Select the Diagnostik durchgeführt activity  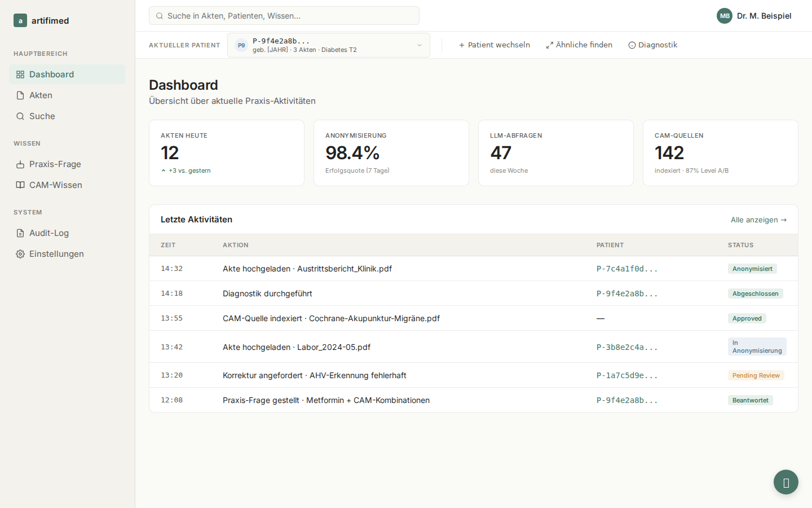pos(474,294)
